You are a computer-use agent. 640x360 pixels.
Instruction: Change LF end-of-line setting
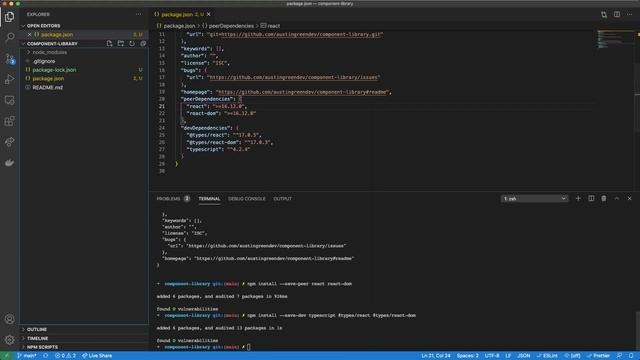[x=508, y=356]
